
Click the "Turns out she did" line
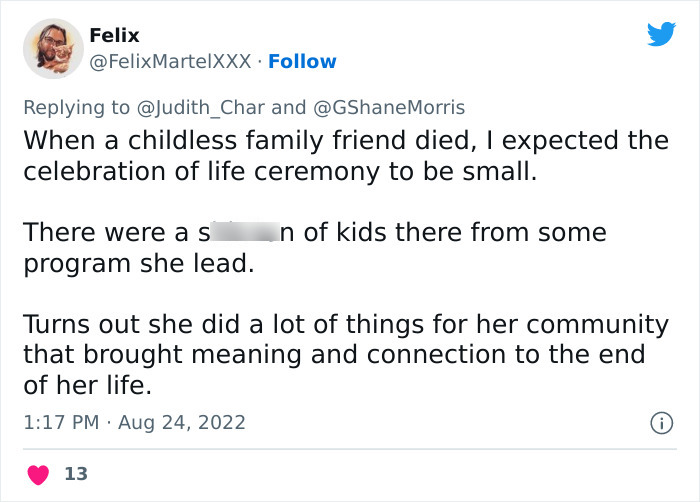tap(345, 326)
